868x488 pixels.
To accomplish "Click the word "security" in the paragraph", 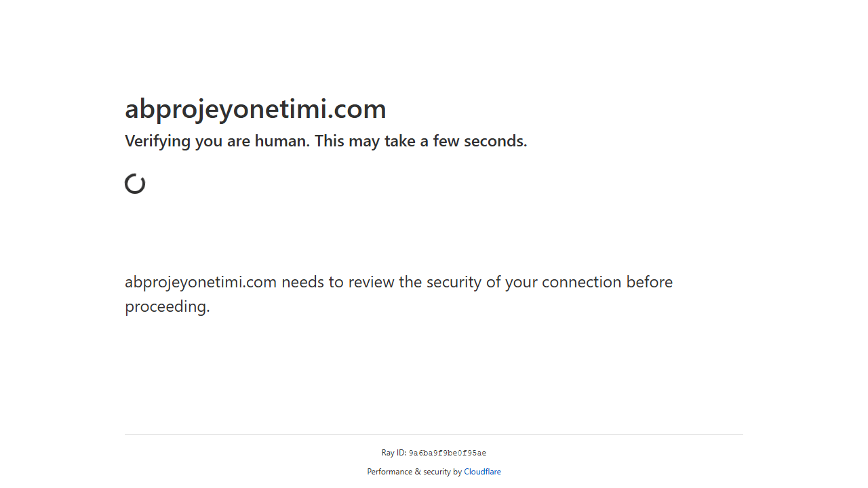I will [x=454, y=282].
